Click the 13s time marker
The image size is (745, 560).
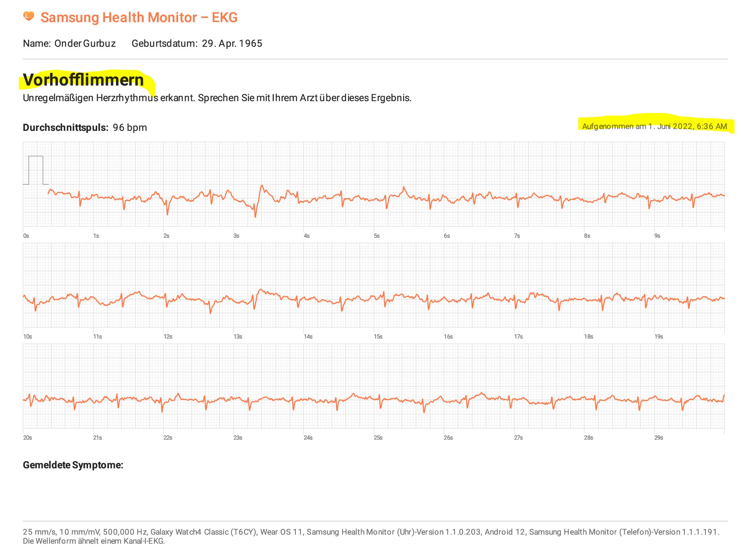[238, 337]
